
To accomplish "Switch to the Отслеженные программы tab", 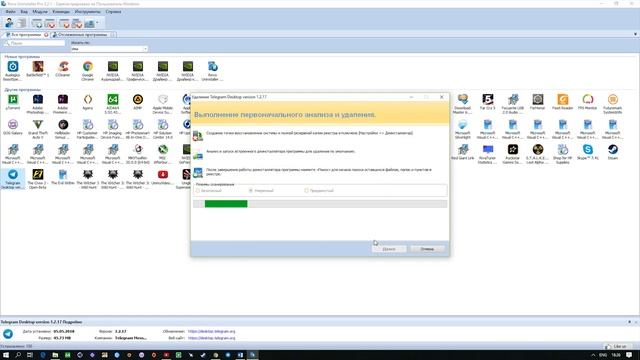I will click(83, 35).
